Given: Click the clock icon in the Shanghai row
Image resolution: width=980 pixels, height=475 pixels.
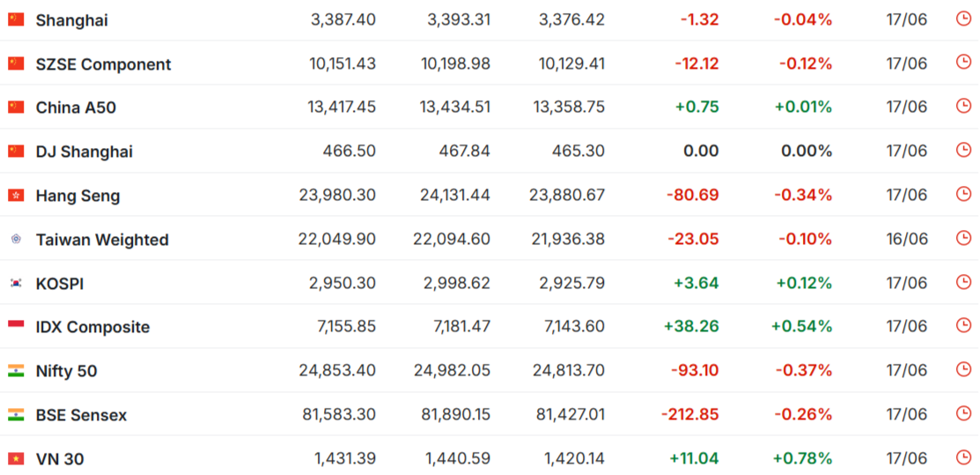Looking at the screenshot, I should tap(964, 19).
